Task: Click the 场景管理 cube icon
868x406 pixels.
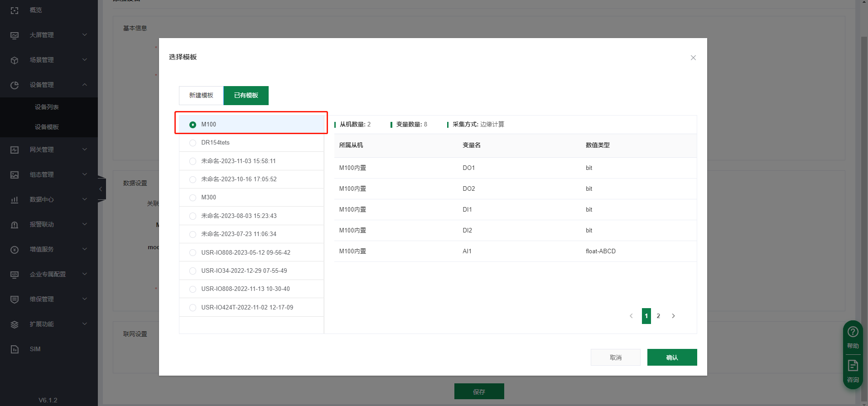Action: click(x=14, y=60)
